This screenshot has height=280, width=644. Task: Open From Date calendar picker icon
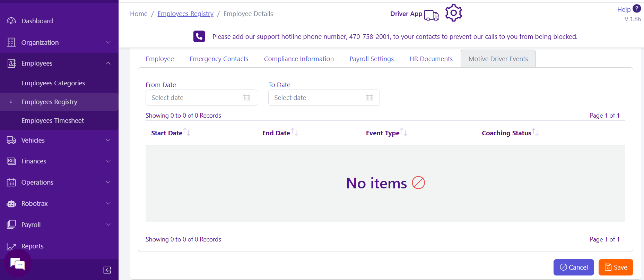coord(246,98)
